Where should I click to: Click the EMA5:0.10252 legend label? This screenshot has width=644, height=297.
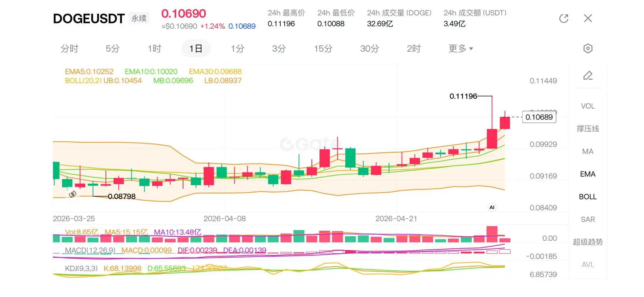(x=89, y=71)
